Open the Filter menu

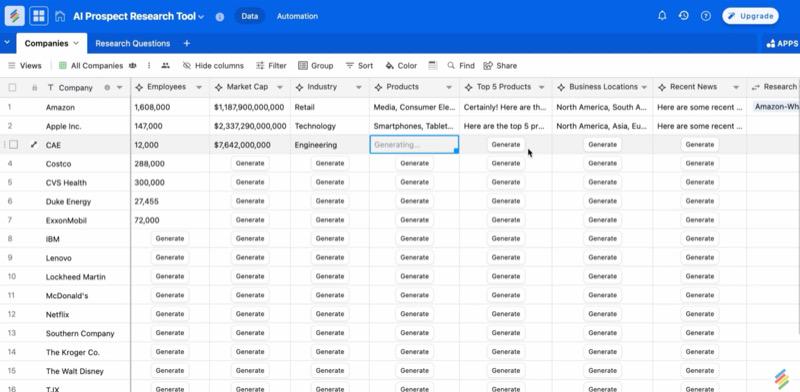click(271, 66)
